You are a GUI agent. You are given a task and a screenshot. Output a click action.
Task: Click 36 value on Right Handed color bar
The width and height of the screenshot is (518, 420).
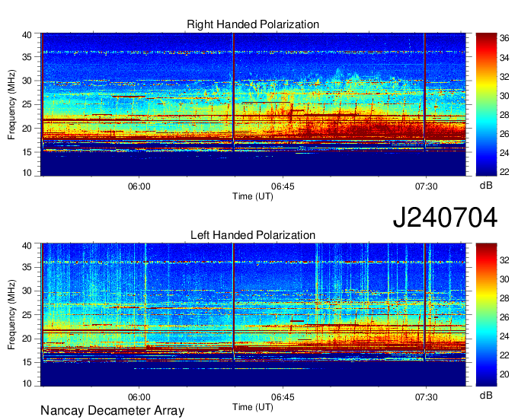[x=504, y=39]
